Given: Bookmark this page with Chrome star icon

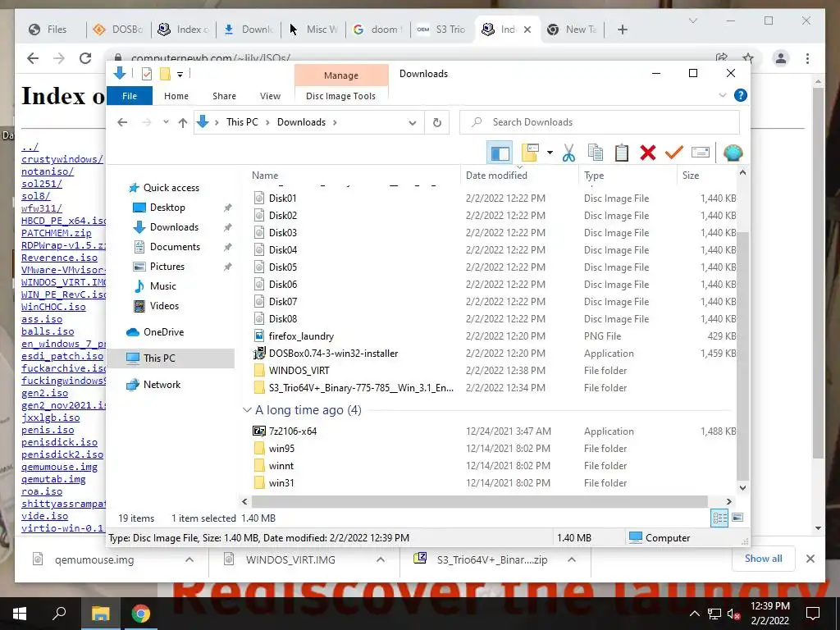Looking at the screenshot, I should (748, 58).
